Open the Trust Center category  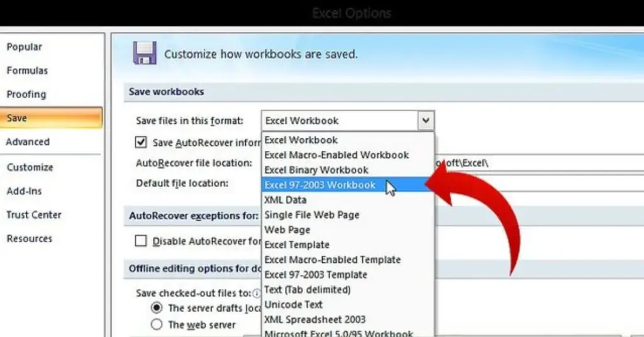click(34, 215)
